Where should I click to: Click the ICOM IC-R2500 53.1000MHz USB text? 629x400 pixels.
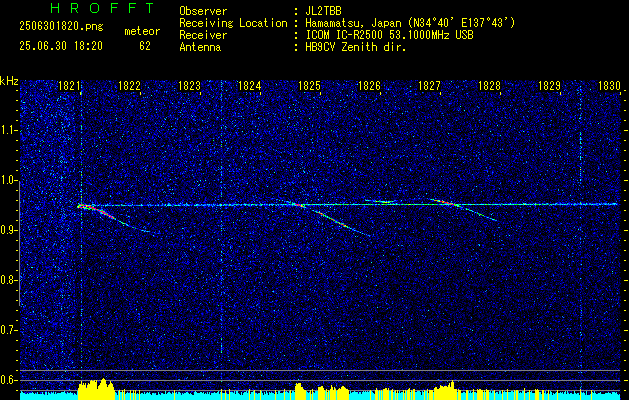pyautogui.click(x=389, y=35)
